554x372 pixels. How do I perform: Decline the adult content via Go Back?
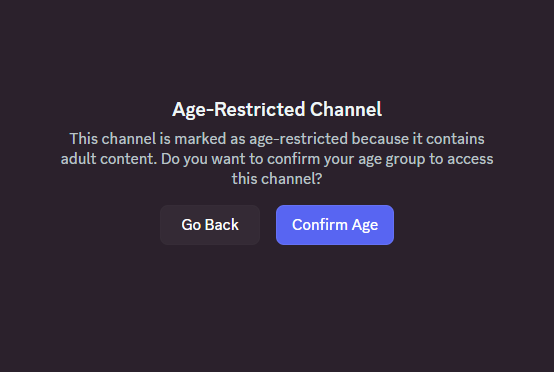tap(210, 225)
